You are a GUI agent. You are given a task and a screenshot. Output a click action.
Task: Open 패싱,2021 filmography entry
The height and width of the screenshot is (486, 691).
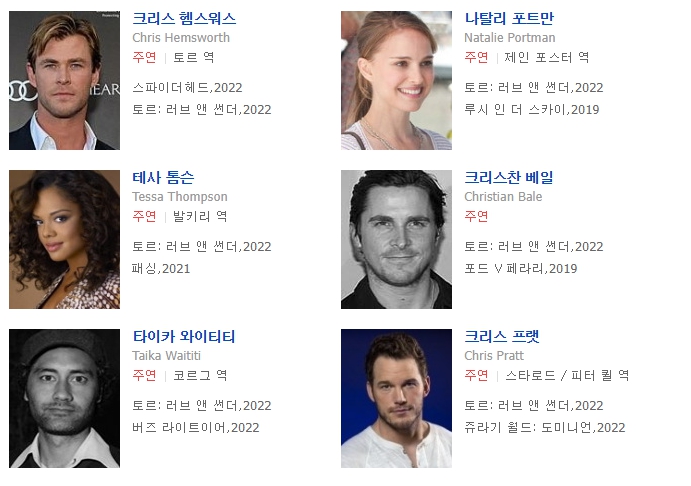pos(161,269)
